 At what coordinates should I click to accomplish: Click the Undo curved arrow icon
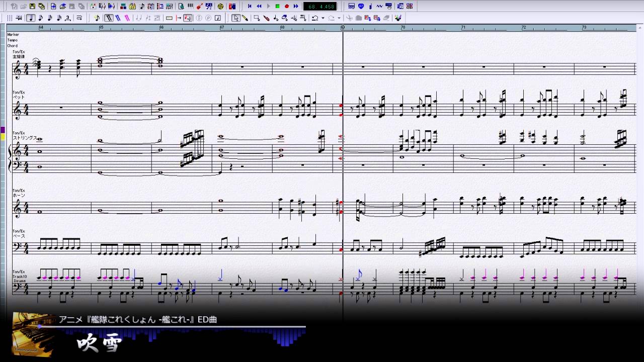coord(314,18)
